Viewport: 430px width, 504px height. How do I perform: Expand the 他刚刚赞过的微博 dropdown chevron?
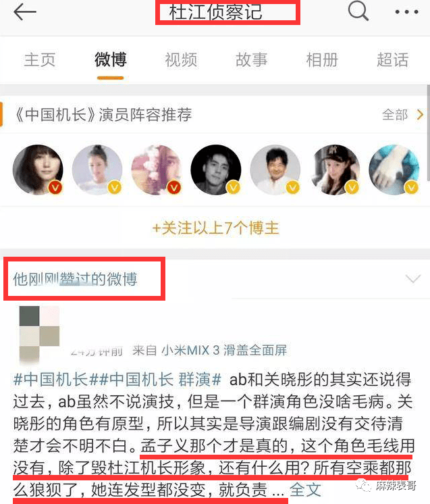coord(412,278)
